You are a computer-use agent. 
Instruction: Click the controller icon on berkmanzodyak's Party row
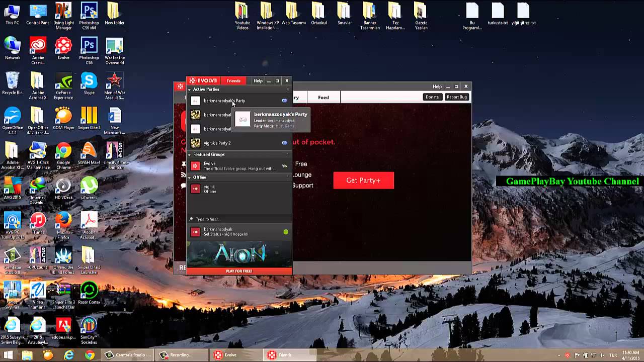284,101
